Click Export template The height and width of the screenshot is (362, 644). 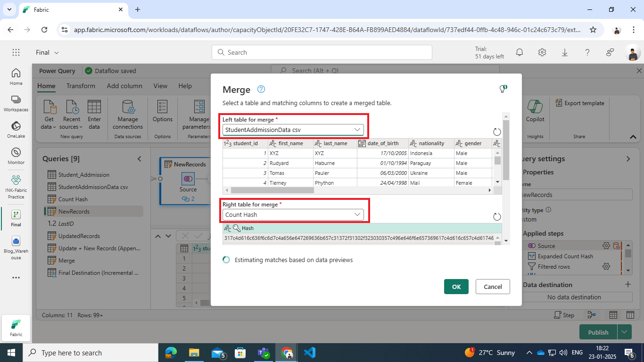pos(580,103)
